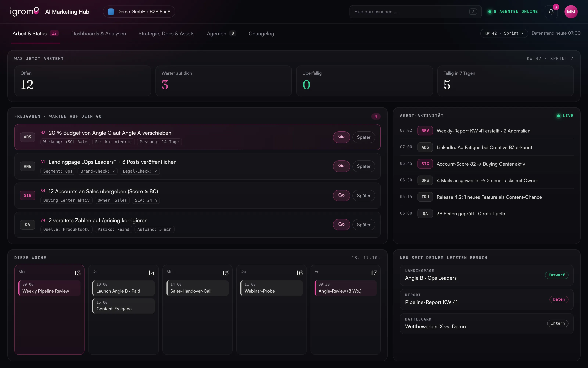Open the notifications bell icon
This screenshot has width=588, height=368.
[551, 12]
